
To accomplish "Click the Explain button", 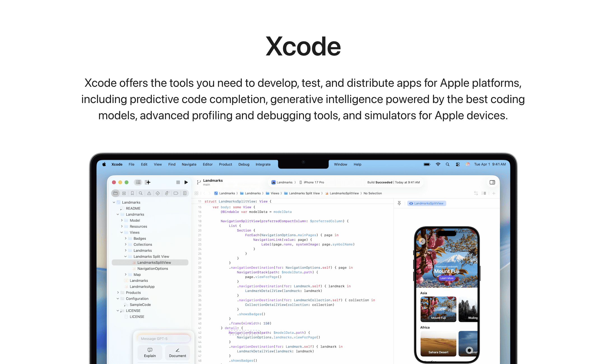I will (x=150, y=353).
